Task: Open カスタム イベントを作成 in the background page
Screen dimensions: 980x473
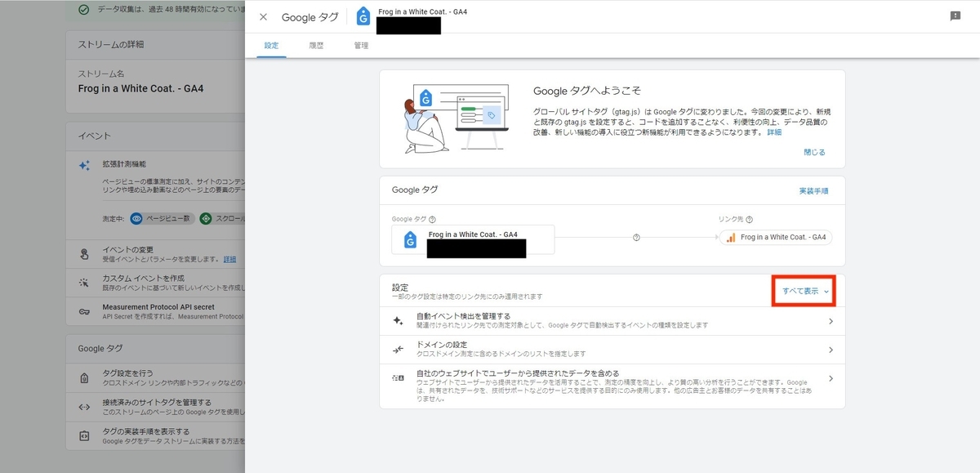Action: 155,283
